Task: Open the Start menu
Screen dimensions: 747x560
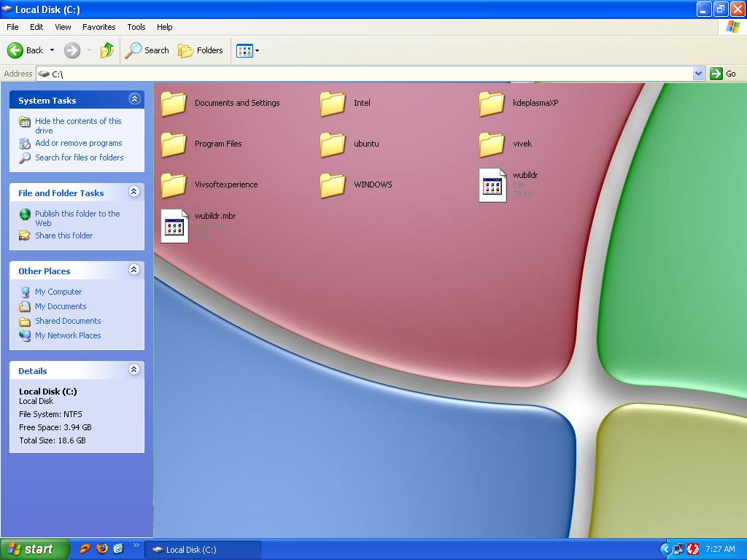Action: pyautogui.click(x=34, y=549)
